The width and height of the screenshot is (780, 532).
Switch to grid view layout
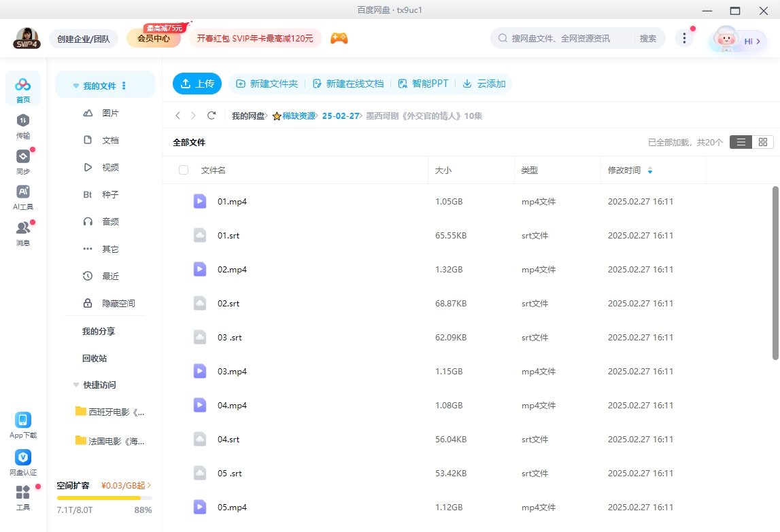click(762, 142)
